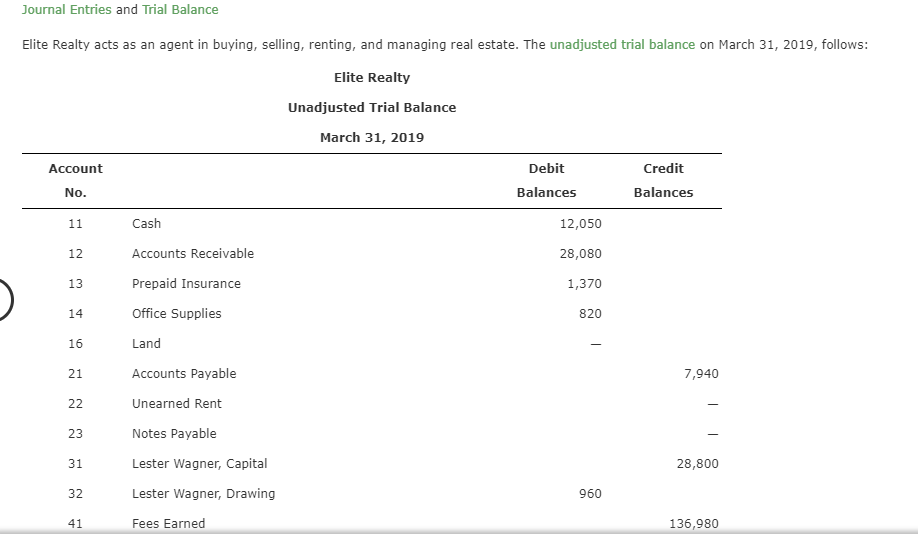
Task: Click account number 32
Action: [76, 494]
